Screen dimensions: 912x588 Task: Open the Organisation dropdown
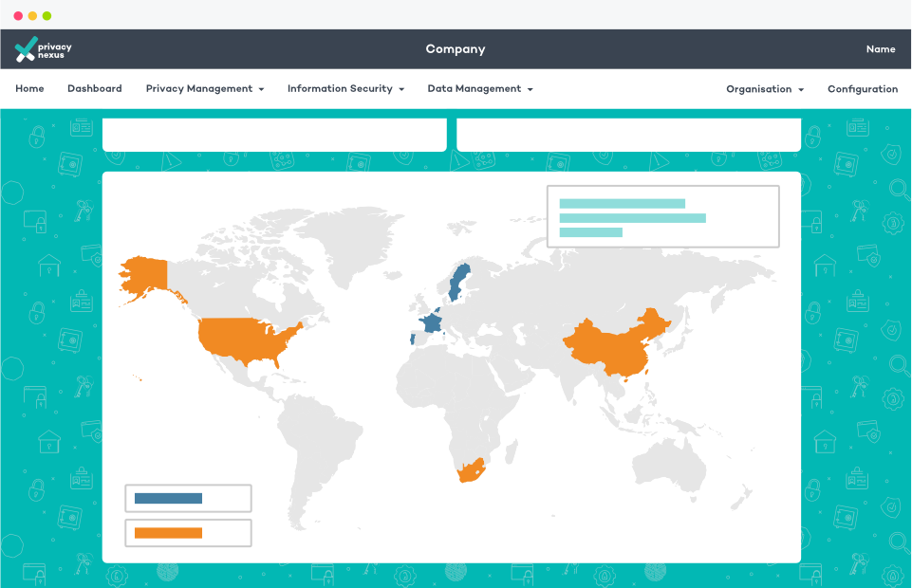coord(765,89)
